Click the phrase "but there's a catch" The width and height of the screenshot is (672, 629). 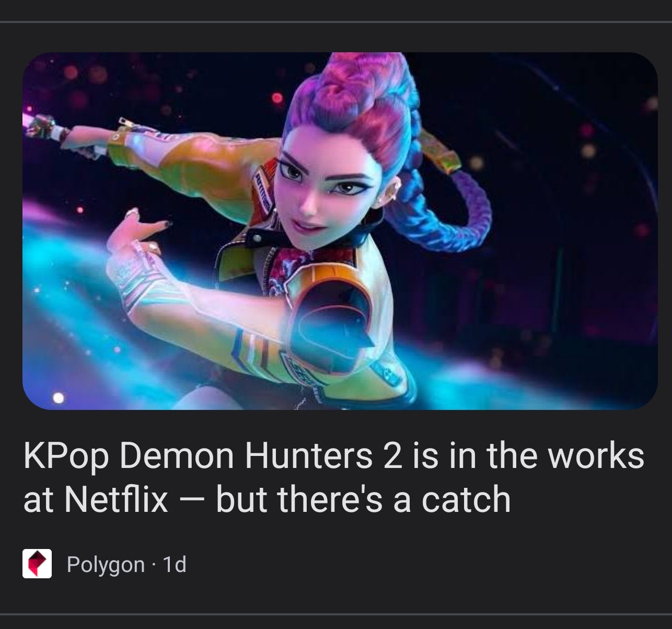(363, 499)
